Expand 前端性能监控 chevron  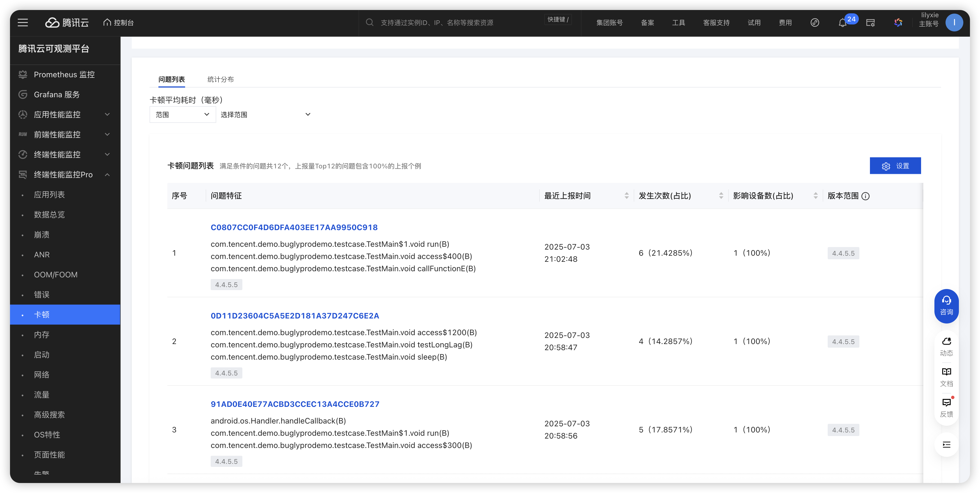(108, 135)
